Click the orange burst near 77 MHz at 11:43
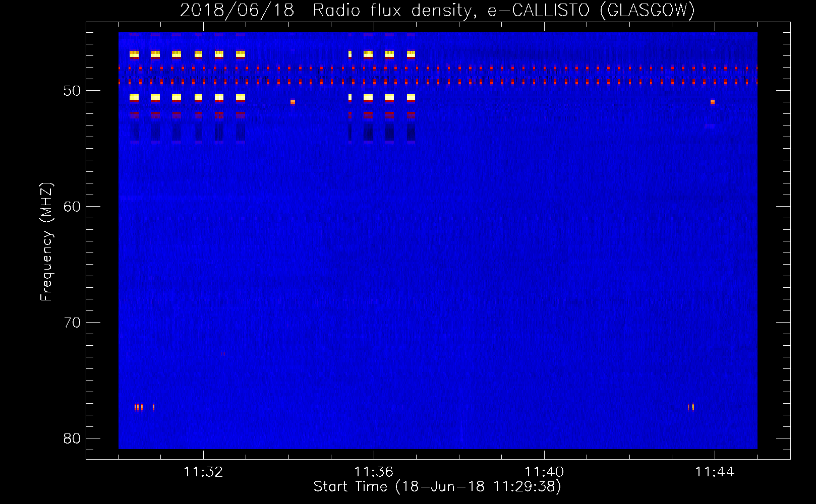816x504 pixels. coord(692,407)
